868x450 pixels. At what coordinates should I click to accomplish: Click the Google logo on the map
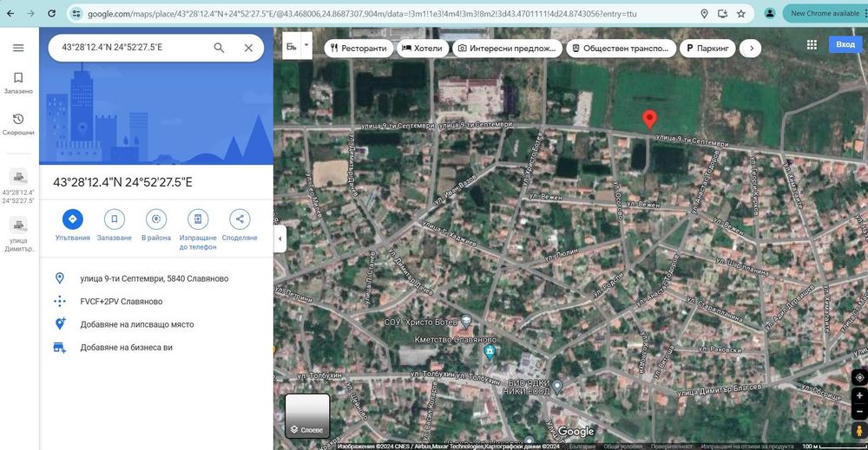(x=575, y=431)
